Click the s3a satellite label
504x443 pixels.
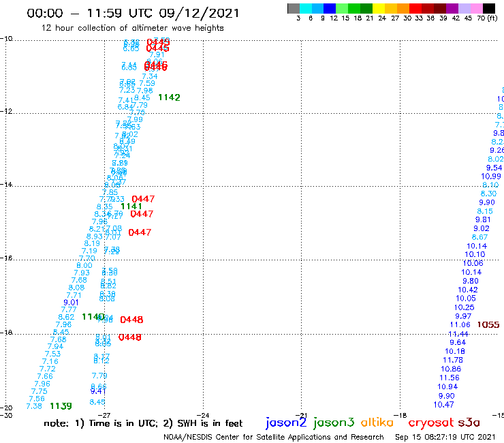coord(469,423)
